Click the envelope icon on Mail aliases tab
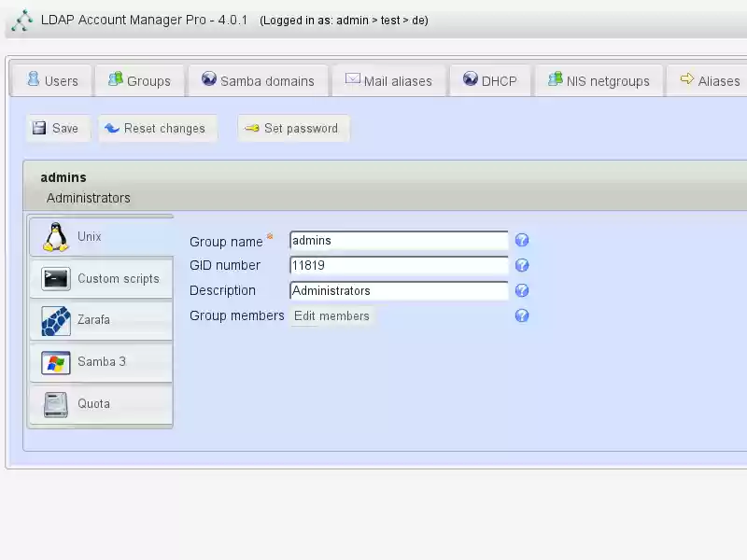The width and height of the screenshot is (747, 560). pos(351,81)
